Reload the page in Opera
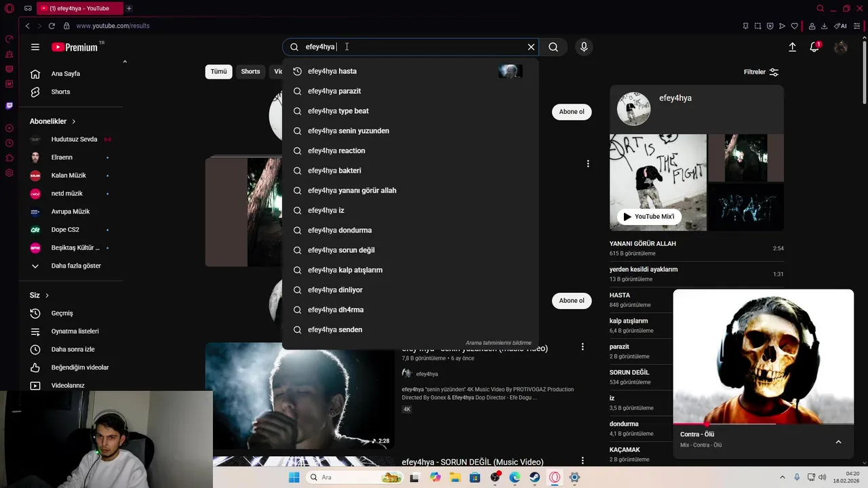The width and height of the screenshot is (868, 488). [x=52, y=26]
